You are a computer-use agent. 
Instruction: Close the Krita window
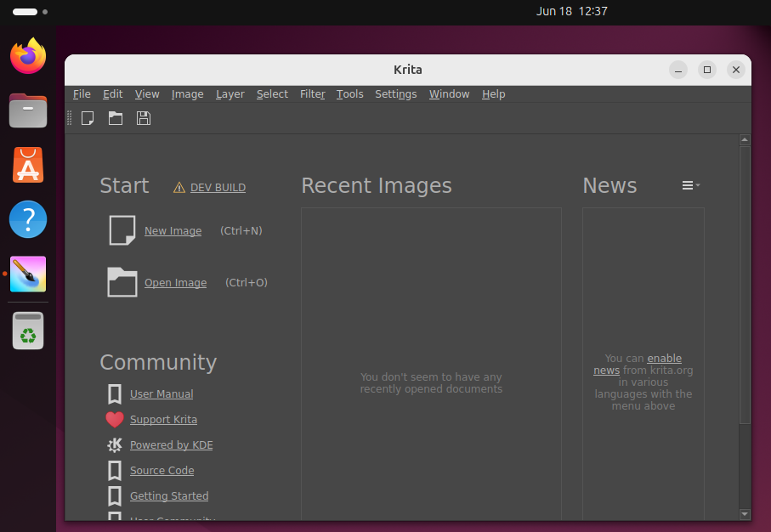point(736,70)
